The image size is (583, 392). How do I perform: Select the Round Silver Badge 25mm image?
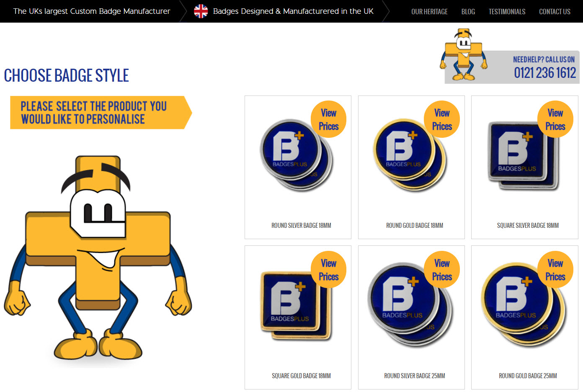410,305
